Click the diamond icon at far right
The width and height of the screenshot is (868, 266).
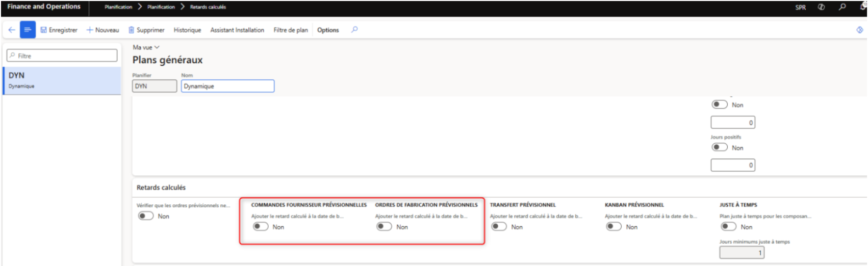(859, 30)
